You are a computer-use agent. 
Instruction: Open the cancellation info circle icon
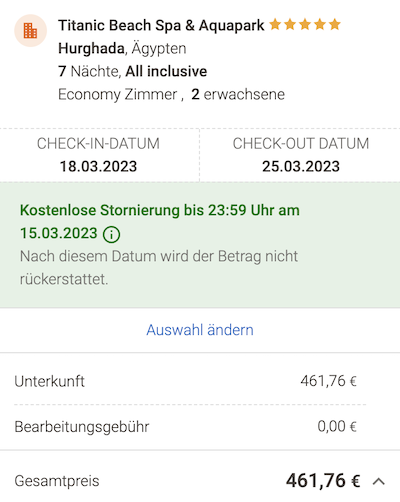(x=111, y=234)
